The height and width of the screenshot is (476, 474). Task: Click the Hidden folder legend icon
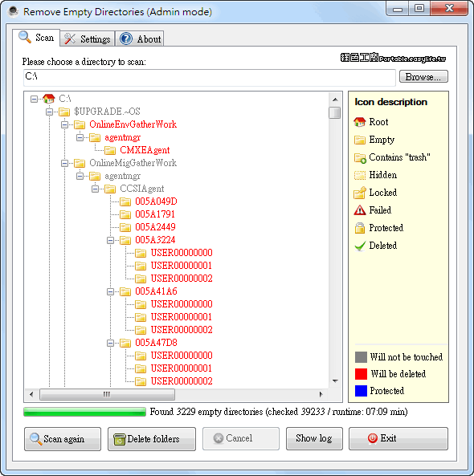click(360, 175)
